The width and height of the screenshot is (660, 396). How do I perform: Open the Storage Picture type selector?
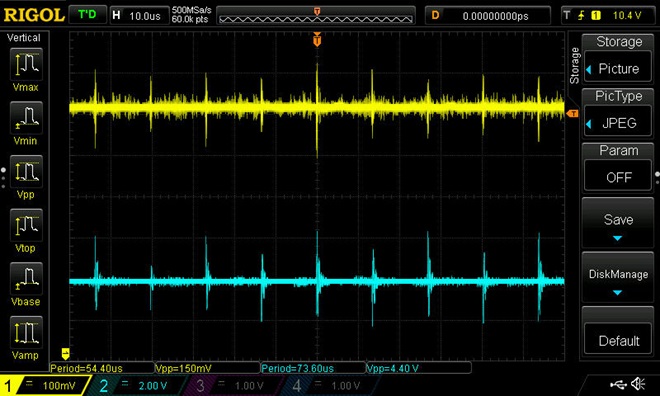pyautogui.click(x=618, y=69)
